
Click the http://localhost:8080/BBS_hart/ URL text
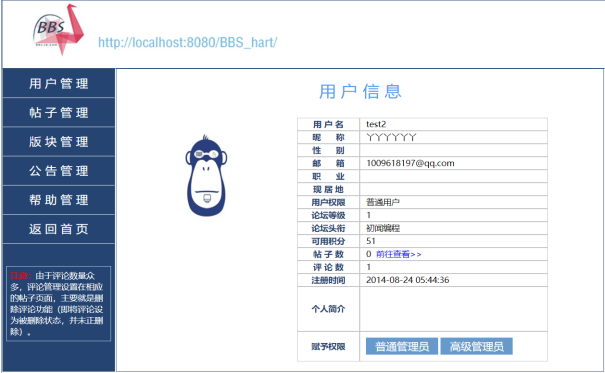188,42
